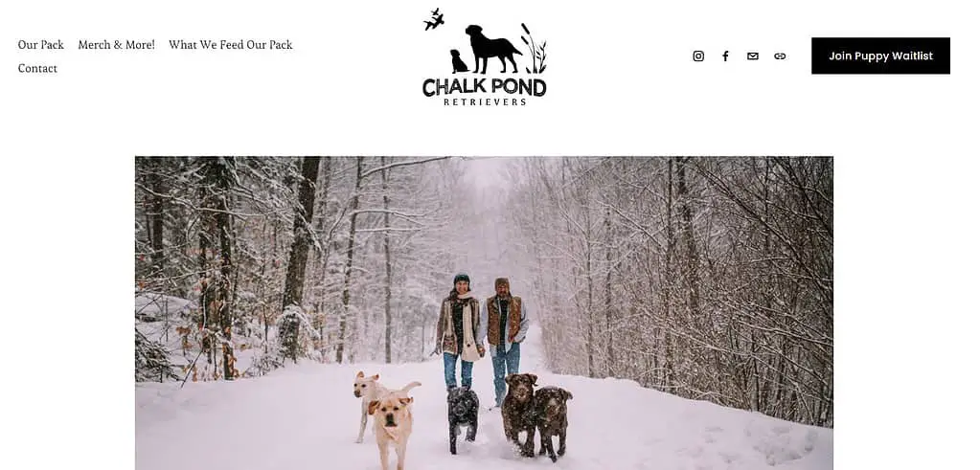Click the cattail reeds in the logo

(x=535, y=49)
